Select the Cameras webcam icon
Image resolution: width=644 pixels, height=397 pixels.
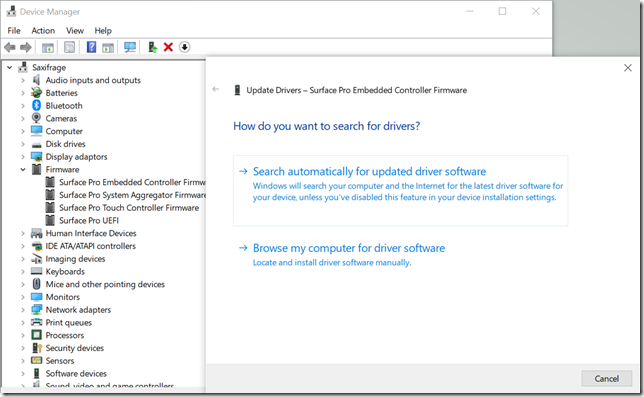click(37, 118)
